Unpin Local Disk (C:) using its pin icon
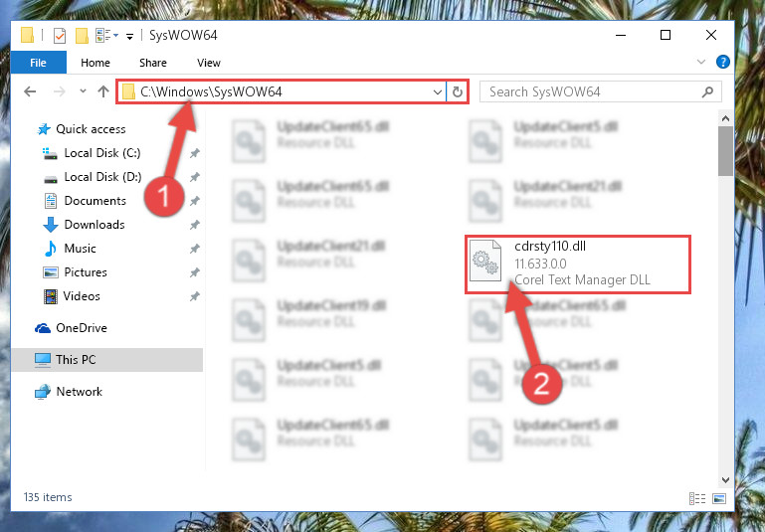Image resolution: width=765 pixels, height=532 pixels. click(x=195, y=153)
